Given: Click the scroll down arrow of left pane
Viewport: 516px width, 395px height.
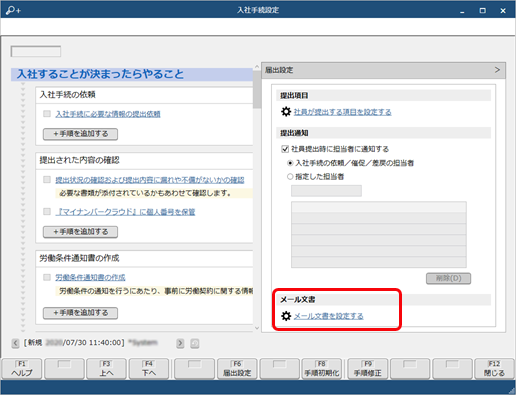Looking at the screenshot, I should (x=257, y=328).
